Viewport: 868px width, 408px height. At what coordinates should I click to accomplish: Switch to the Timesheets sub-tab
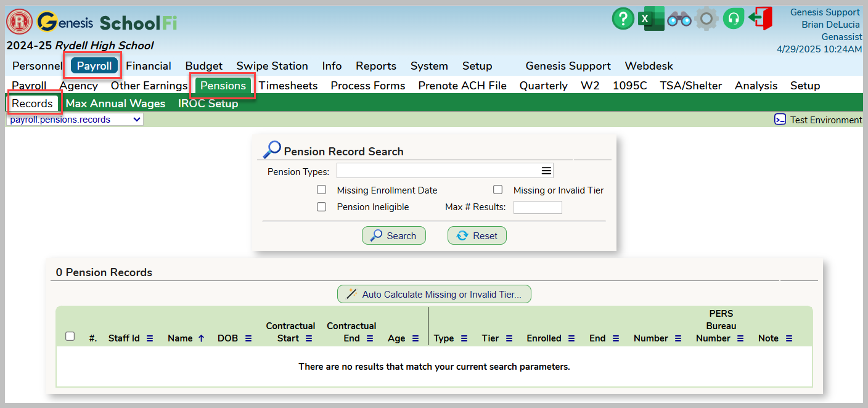[289, 86]
